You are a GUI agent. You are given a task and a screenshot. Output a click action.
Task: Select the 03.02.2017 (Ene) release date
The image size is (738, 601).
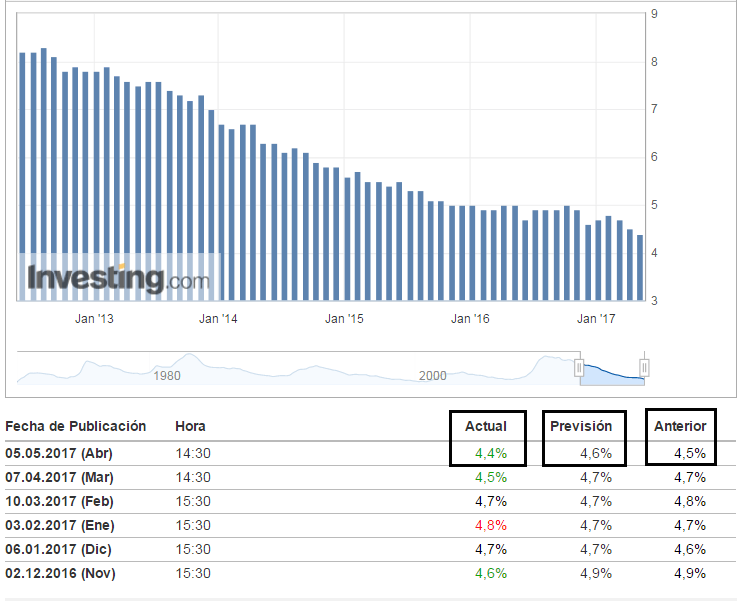pos(60,525)
